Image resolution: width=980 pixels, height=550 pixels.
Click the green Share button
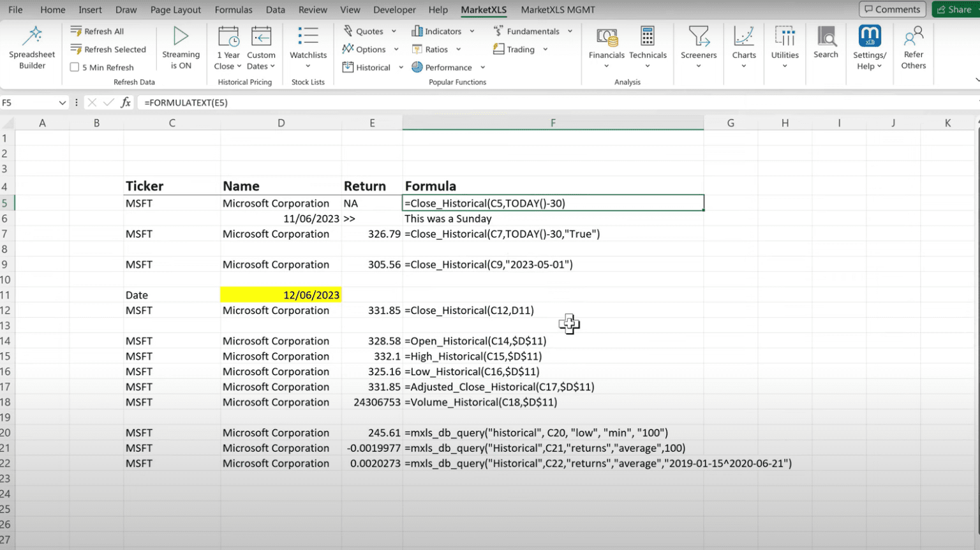954,10
